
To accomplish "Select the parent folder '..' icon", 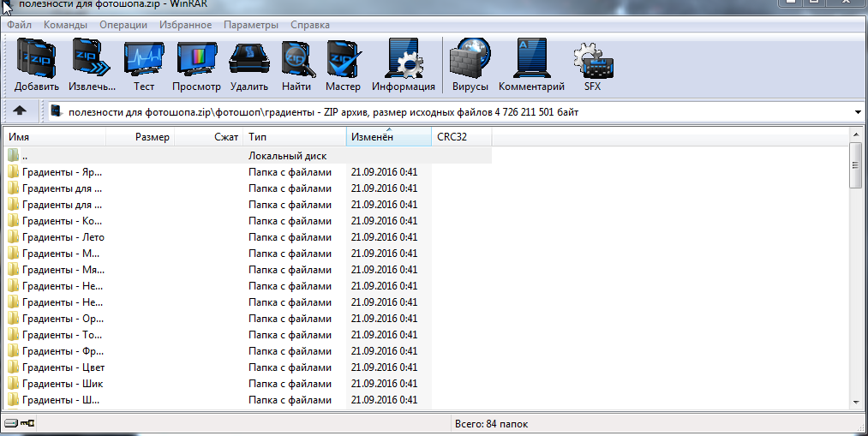I will [x=14, y=156].
